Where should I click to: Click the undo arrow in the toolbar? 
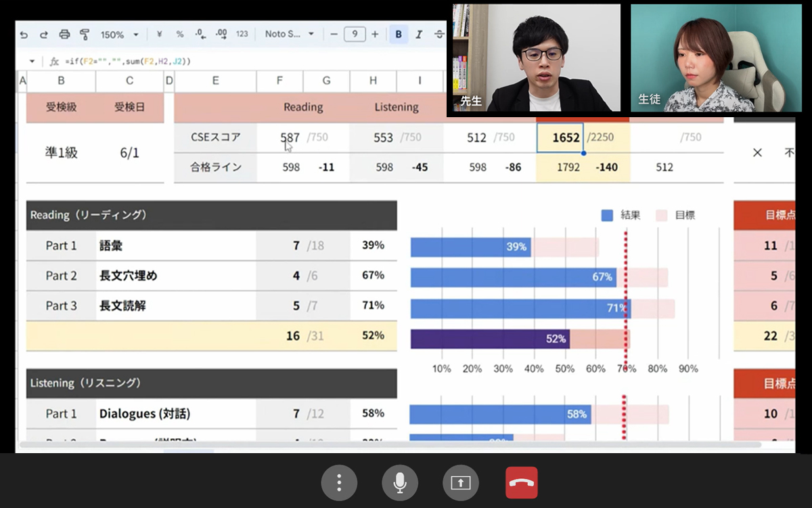24,35
